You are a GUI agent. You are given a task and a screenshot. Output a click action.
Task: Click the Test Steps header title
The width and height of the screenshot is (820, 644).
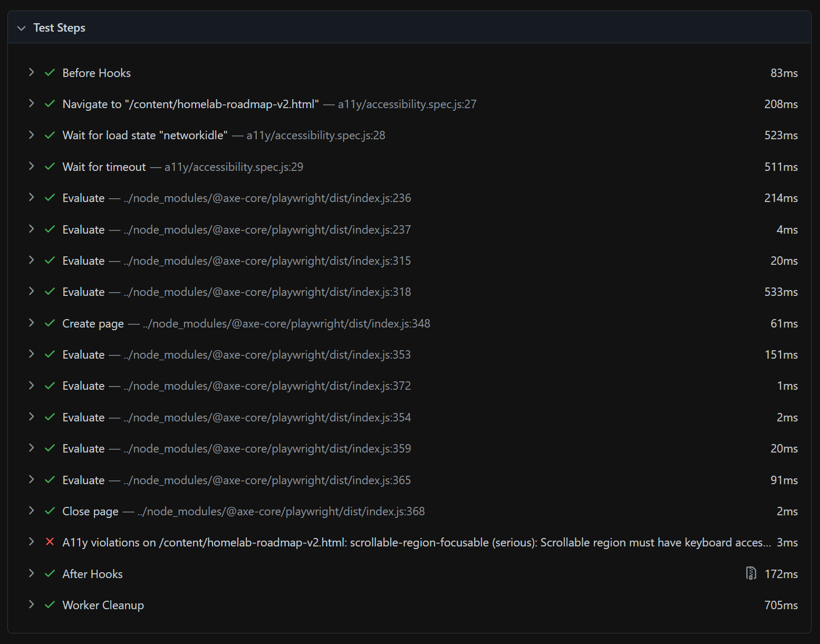point(59,28)
